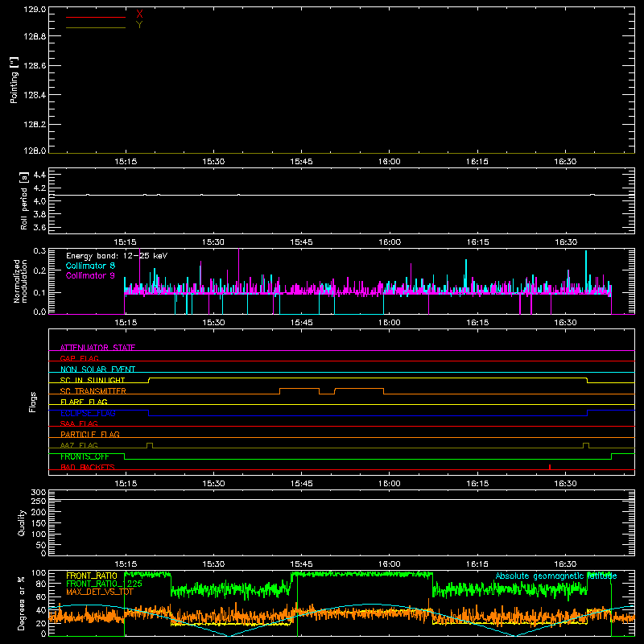
Task: Click the 0.3 tick on modulation axis
Action: [39, 251]
